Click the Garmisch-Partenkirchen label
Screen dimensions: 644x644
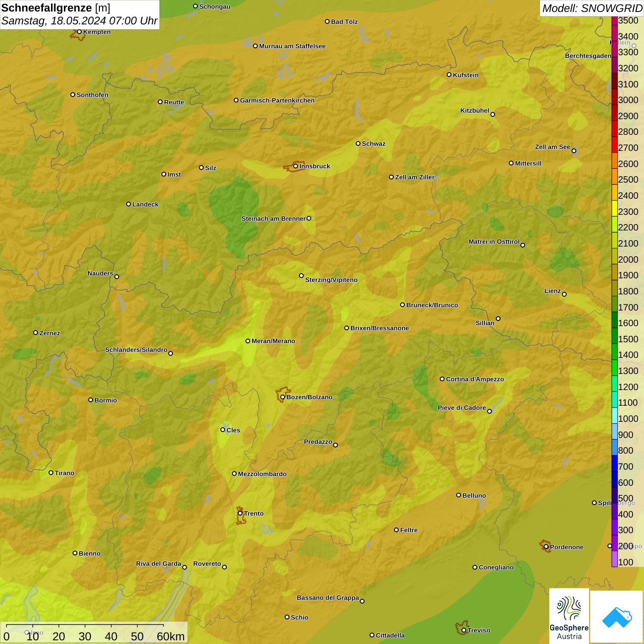pos(277,100)
